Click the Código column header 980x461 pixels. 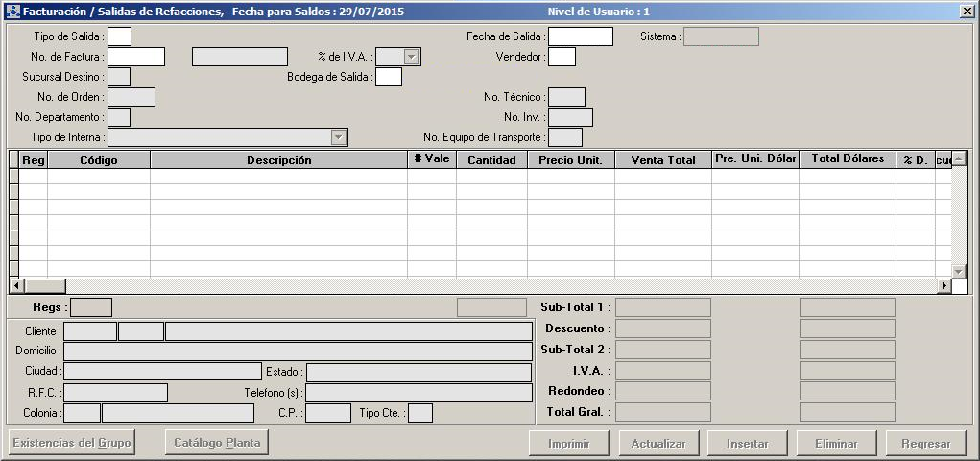pos(99,160)
